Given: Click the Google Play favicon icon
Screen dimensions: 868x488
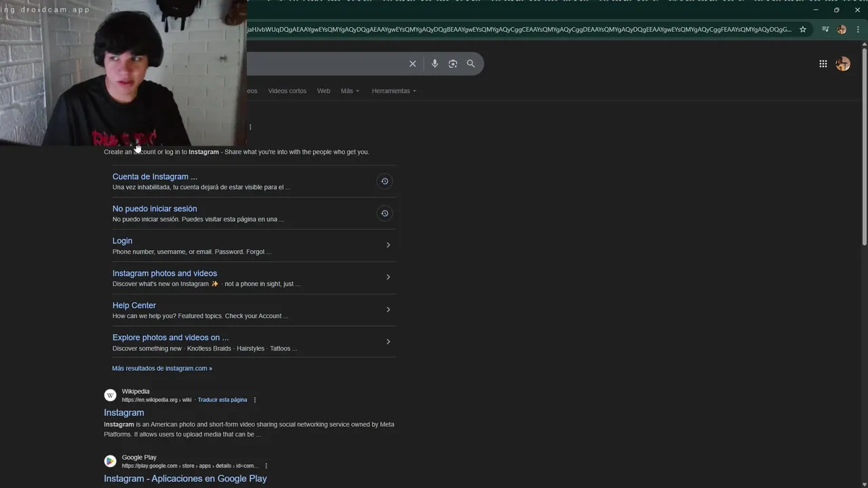Looking at the screenshot, I should pos(110,461).
